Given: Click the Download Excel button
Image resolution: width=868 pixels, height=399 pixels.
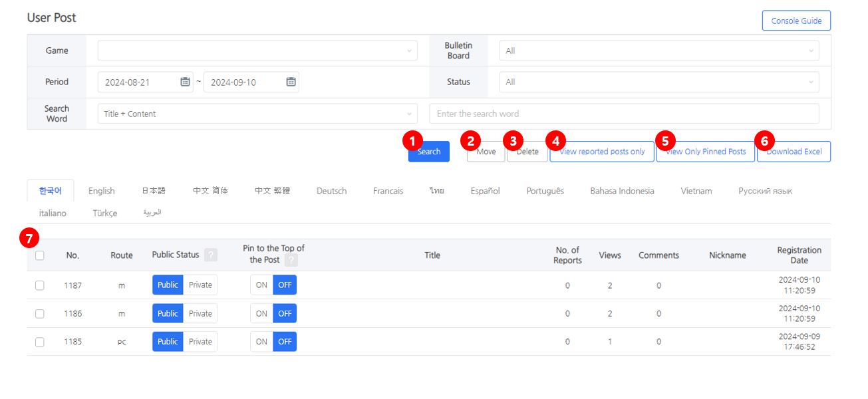Looking at the screenshot, I should [794, 152].
